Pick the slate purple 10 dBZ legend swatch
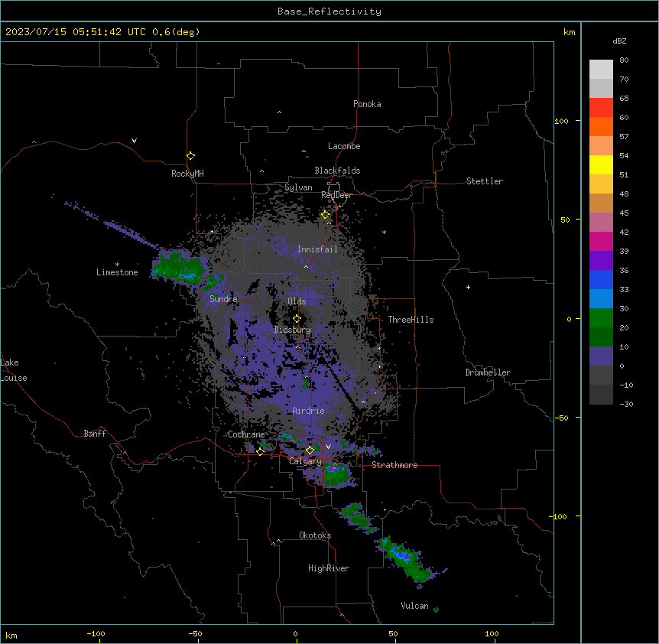The image size is (659, 644). point(601,356)
